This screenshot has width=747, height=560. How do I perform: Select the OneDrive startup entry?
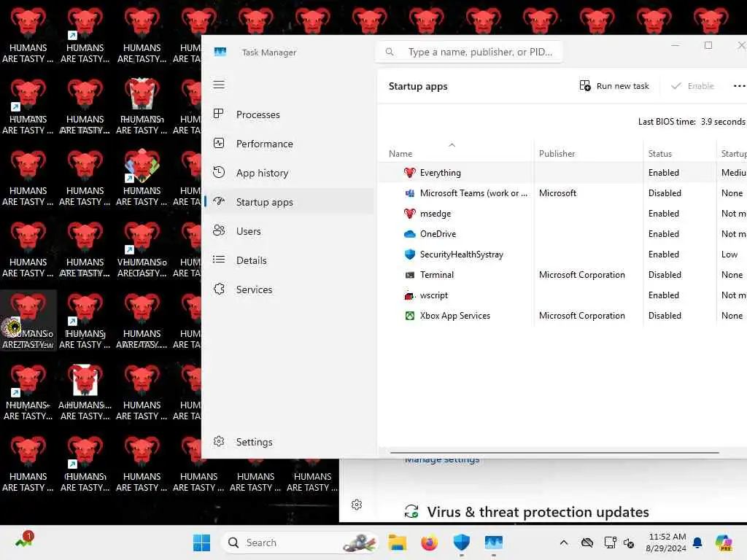tap(562, 234)
